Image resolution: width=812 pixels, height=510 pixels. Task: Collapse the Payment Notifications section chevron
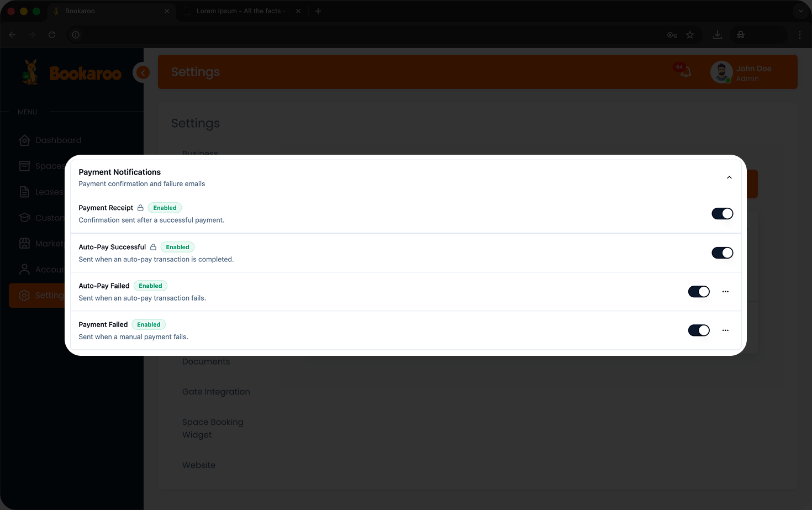[729, 177]
